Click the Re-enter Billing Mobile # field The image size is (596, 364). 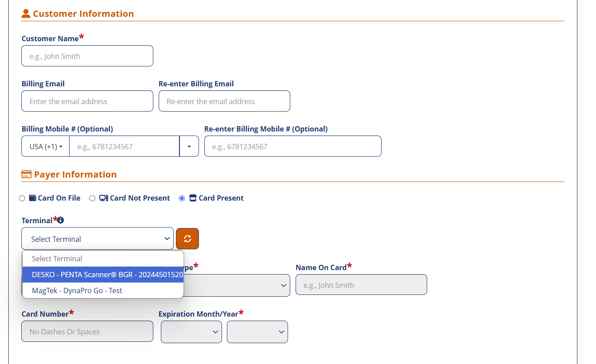click(x=292, y=147)
